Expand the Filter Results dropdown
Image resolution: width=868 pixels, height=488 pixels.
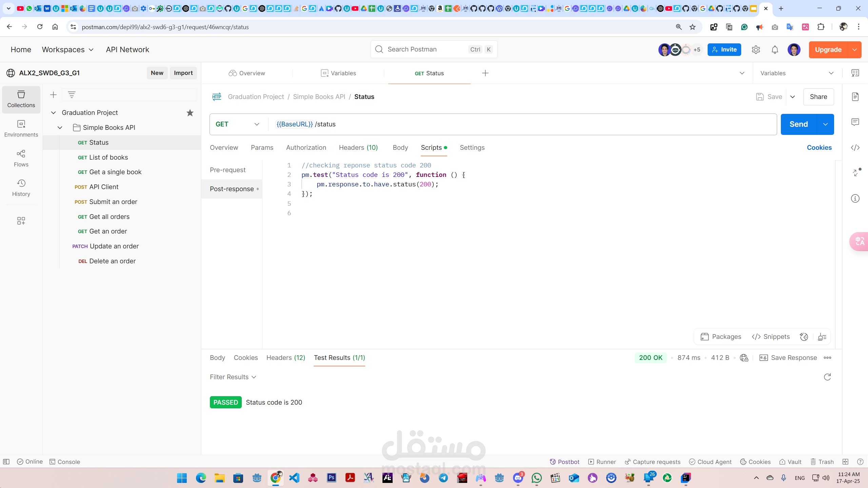click(x=233, y=377)
